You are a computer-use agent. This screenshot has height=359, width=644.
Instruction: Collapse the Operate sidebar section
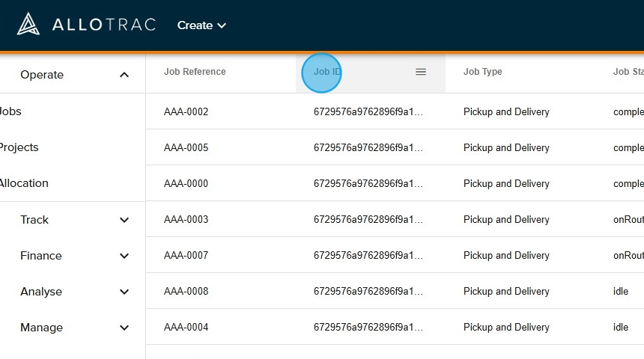pyautogui.click(x=124, y=75)
